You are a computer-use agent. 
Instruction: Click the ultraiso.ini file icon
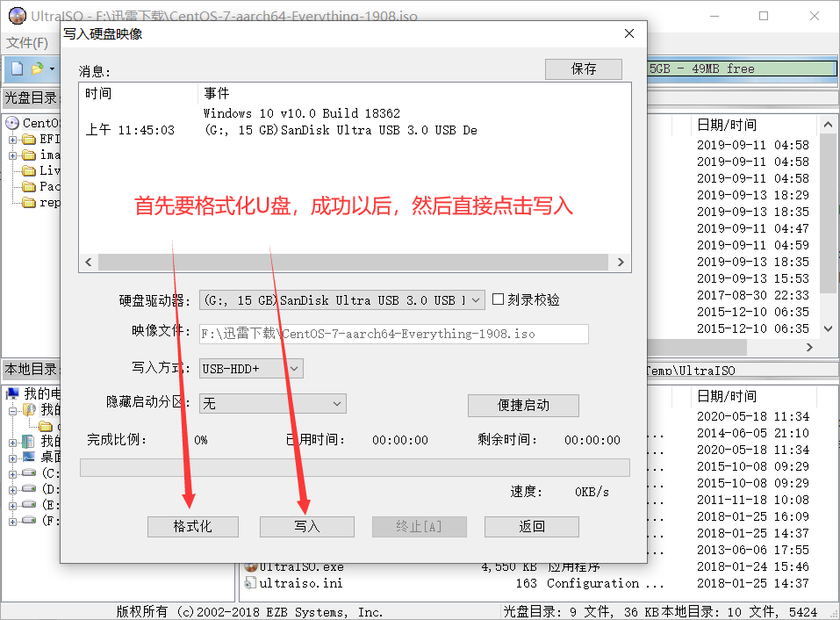tap(250, 583)
